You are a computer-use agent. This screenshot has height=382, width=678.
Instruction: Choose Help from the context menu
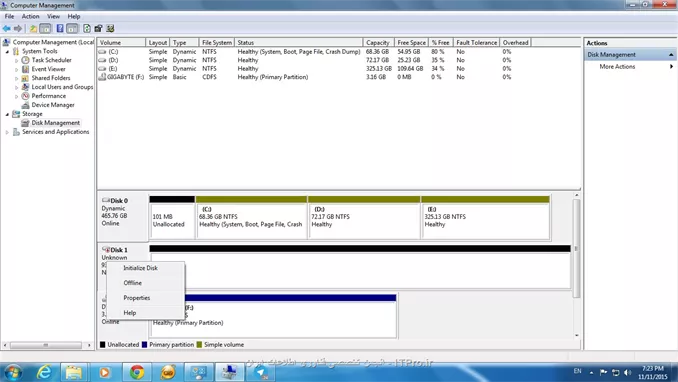(x=146, y=313)
